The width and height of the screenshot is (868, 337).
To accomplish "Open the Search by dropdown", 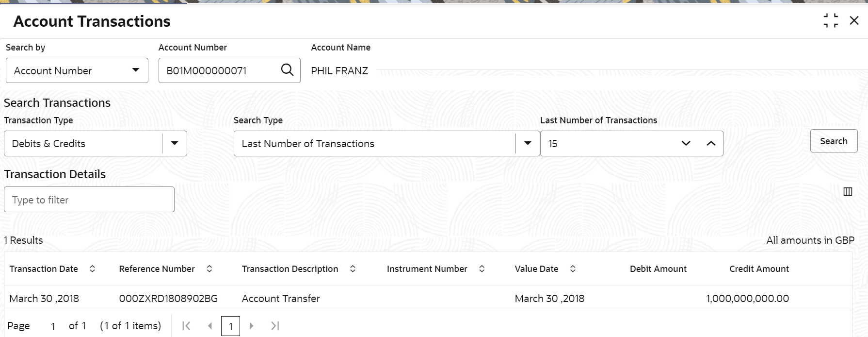I will [77, 70].
